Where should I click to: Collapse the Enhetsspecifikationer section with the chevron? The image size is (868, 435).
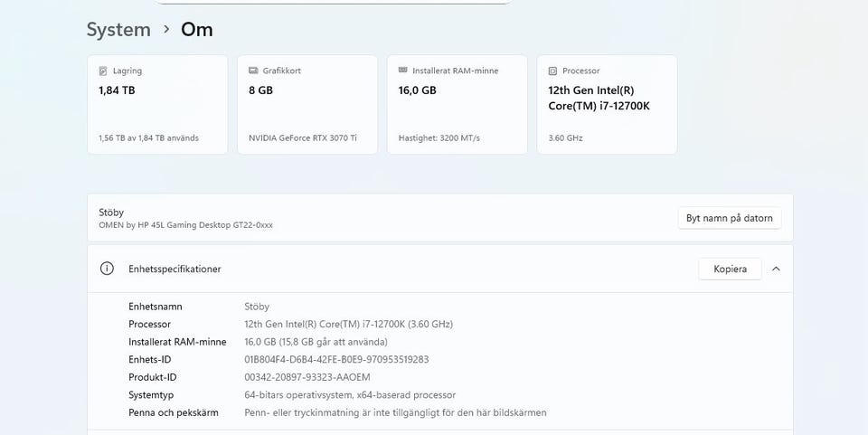pos(776,269)
